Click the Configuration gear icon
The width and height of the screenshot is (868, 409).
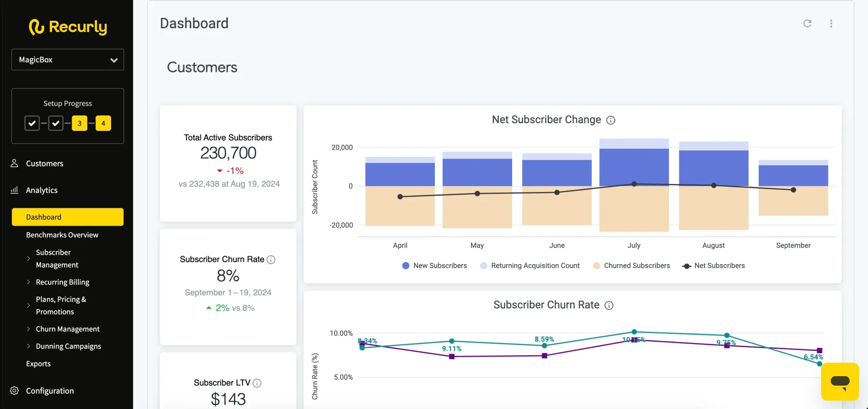click(14, 391)
